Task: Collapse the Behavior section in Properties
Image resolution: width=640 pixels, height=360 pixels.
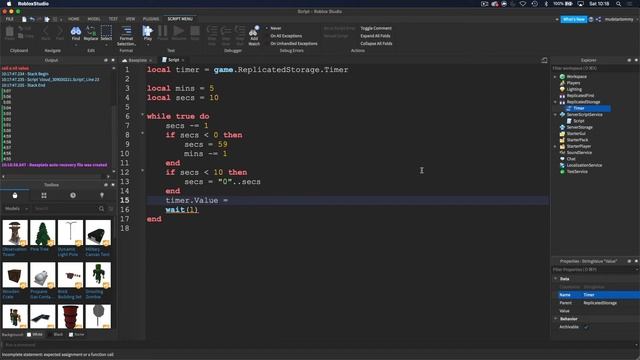Action: tap(556, 319)
